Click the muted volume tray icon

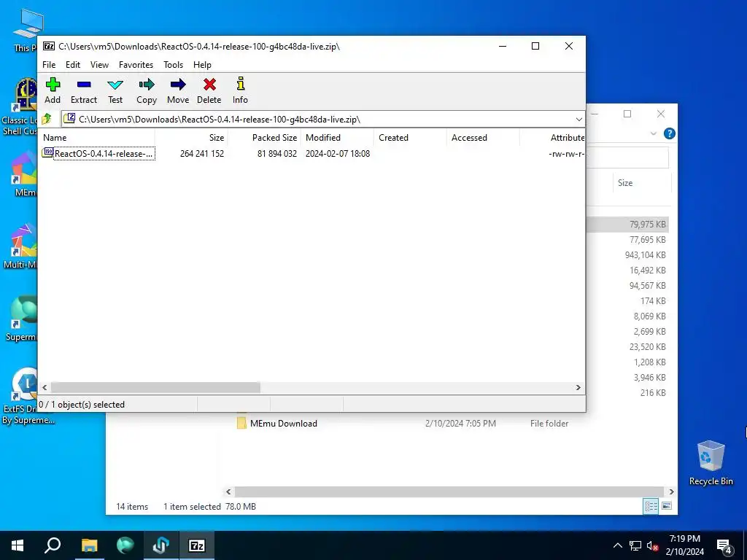coord(652,545)
